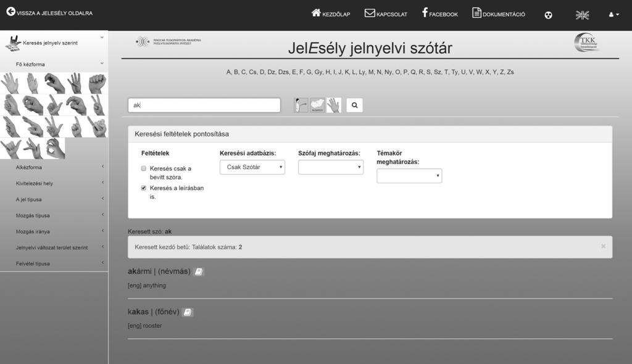This screenshot has width=632, height=364.
Task: Click the back arrow to JelEsély page
Action: (11, 12)
